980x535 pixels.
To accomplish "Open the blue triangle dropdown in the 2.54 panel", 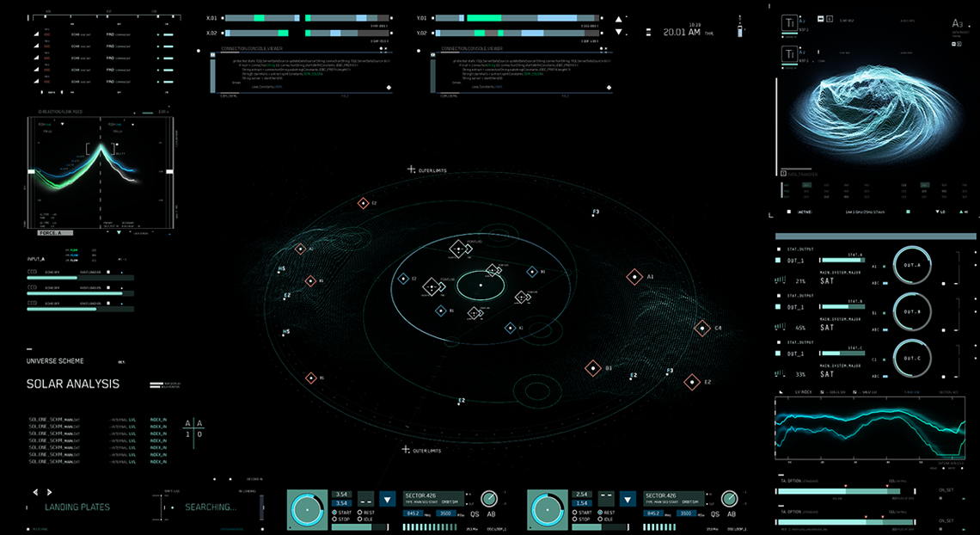I will coord(628,500).
